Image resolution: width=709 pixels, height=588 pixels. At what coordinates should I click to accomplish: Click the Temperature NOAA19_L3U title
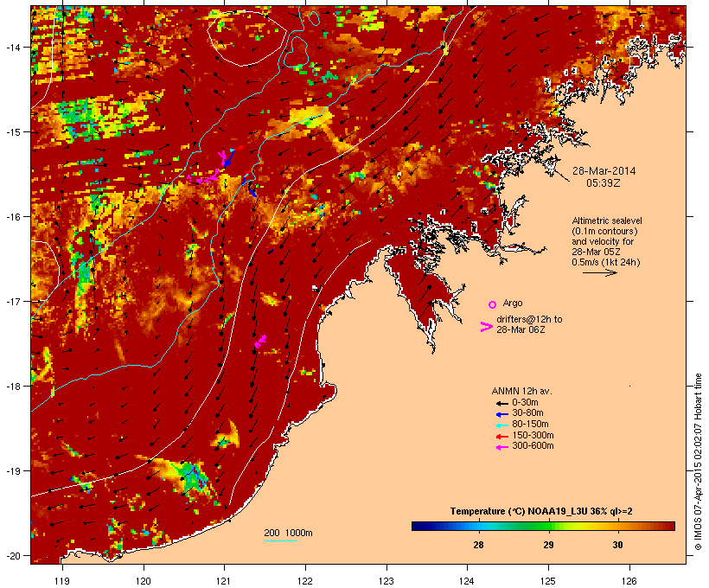point(541,511)
